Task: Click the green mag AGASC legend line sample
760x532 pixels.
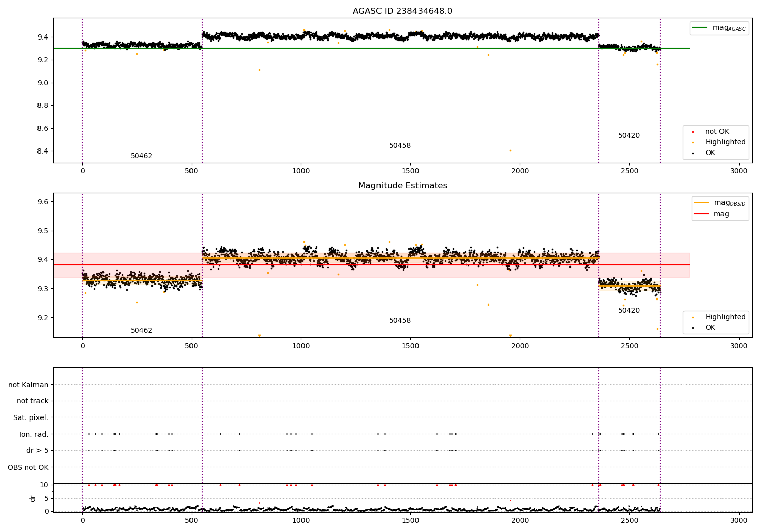Action: [700, 28]
